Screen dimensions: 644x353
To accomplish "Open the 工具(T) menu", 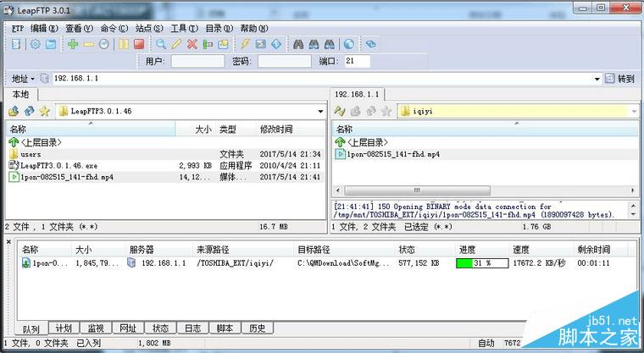I will click(184, 28).
